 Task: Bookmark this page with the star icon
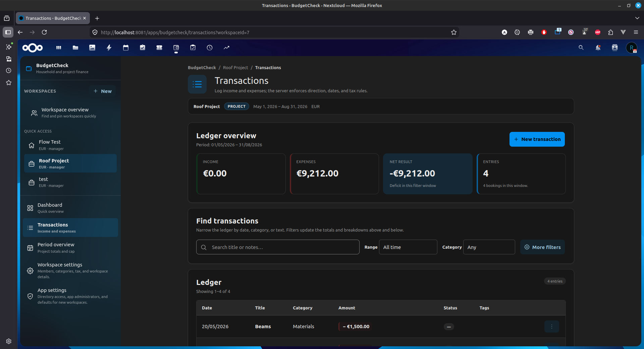(454, 32)
